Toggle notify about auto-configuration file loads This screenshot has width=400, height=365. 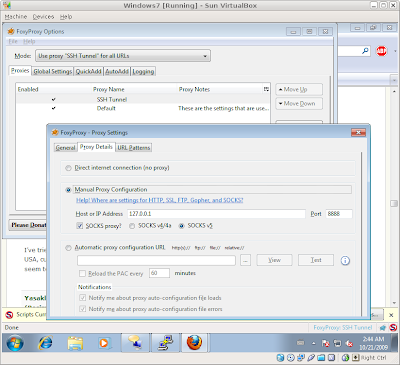point(82,298)
